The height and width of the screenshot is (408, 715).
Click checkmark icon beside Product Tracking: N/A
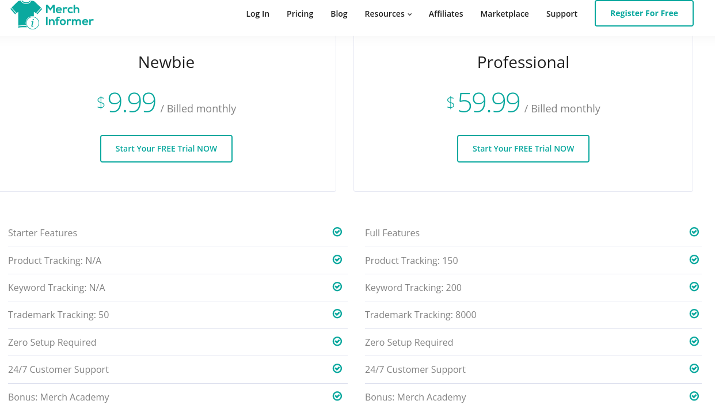pyautogui.click(x=337, y=260)
